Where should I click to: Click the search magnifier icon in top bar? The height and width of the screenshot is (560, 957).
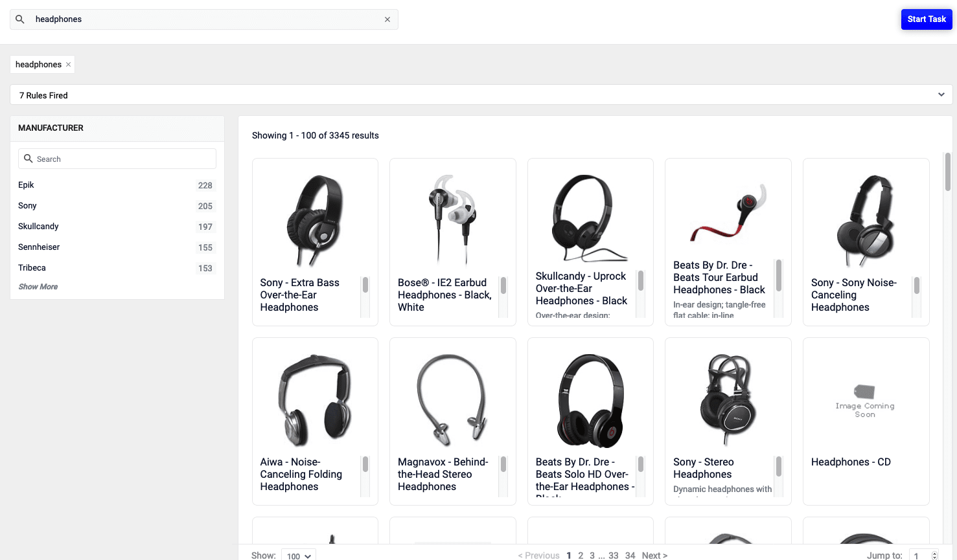20,19
